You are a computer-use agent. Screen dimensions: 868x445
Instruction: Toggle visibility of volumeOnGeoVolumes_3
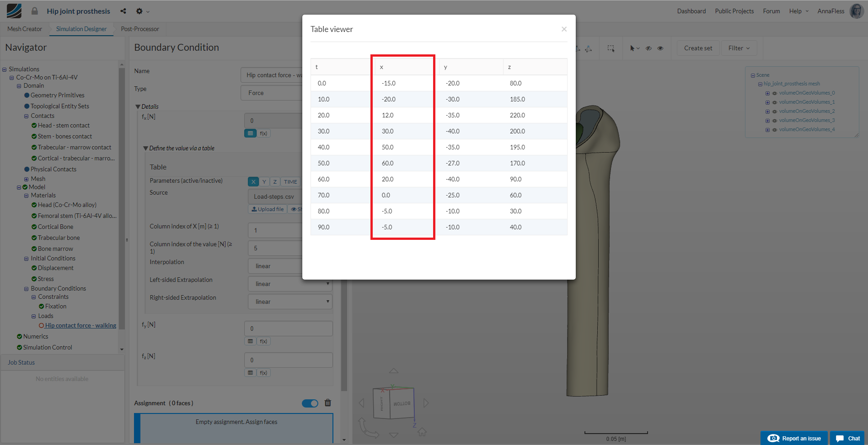tap(774, 121)
